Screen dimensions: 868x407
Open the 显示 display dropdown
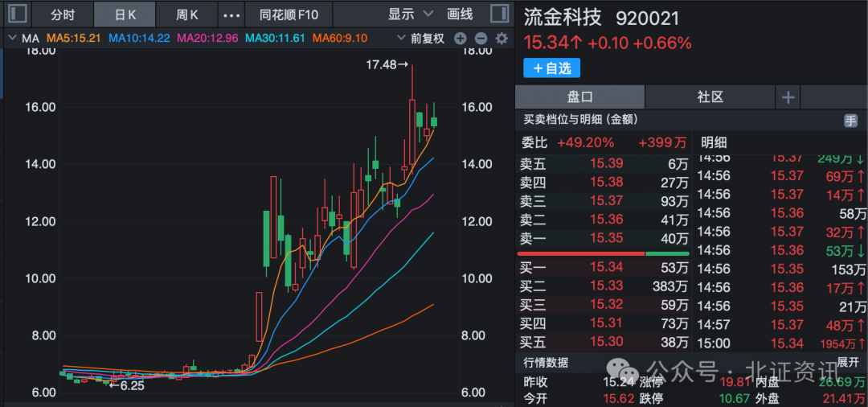(410, 14)
